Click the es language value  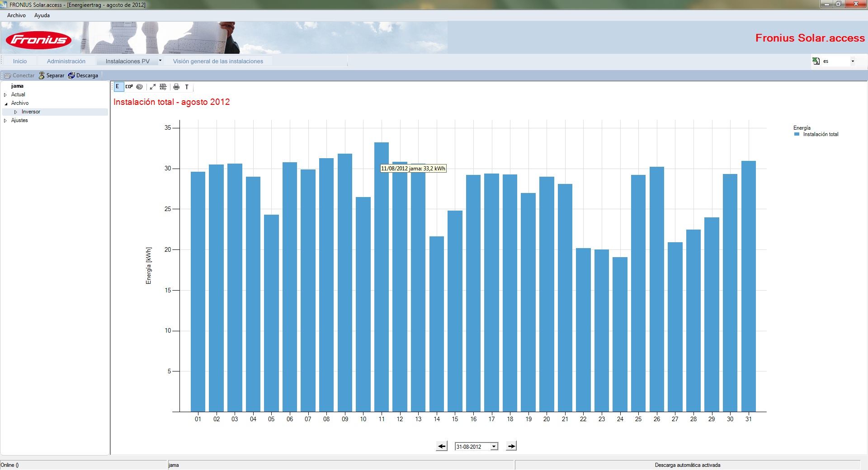coord(826,61)
